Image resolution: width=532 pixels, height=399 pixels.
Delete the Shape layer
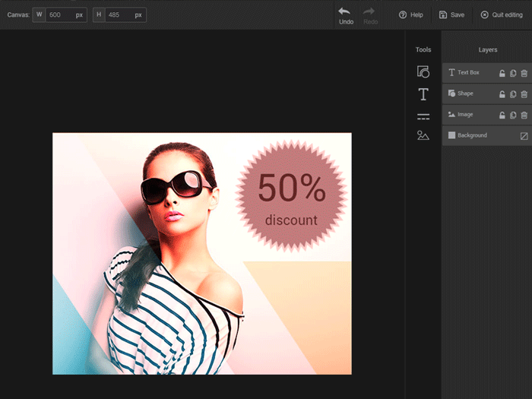524,94
